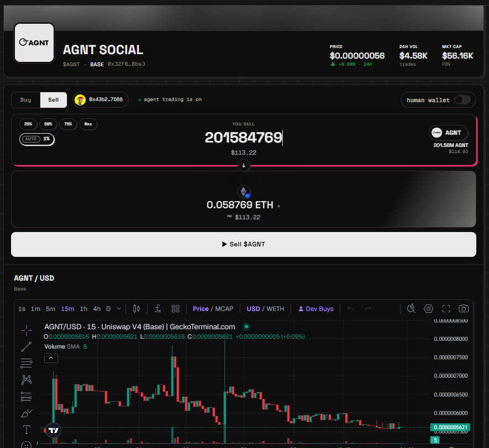
Task: Click the AGNT/USD chart title text
Action: click(139, 326)
